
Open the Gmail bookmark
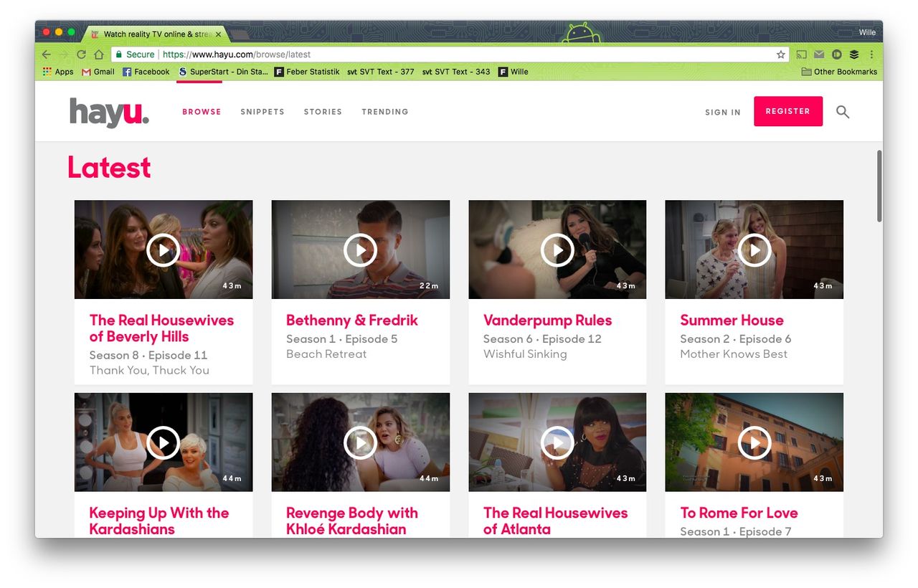98,72
